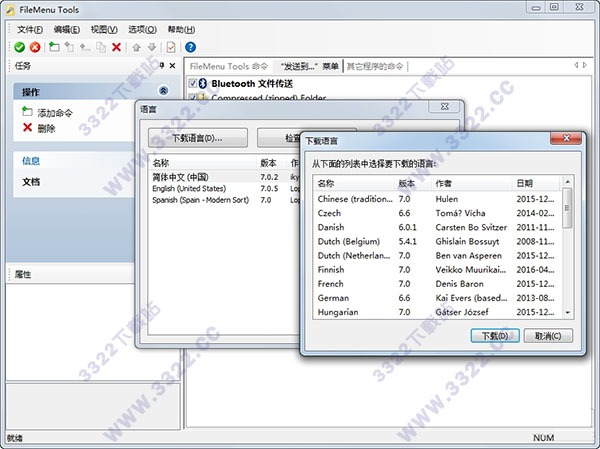Click the Bluetooth icon in the command list
The image size is (600, 449).
point(203,83)
